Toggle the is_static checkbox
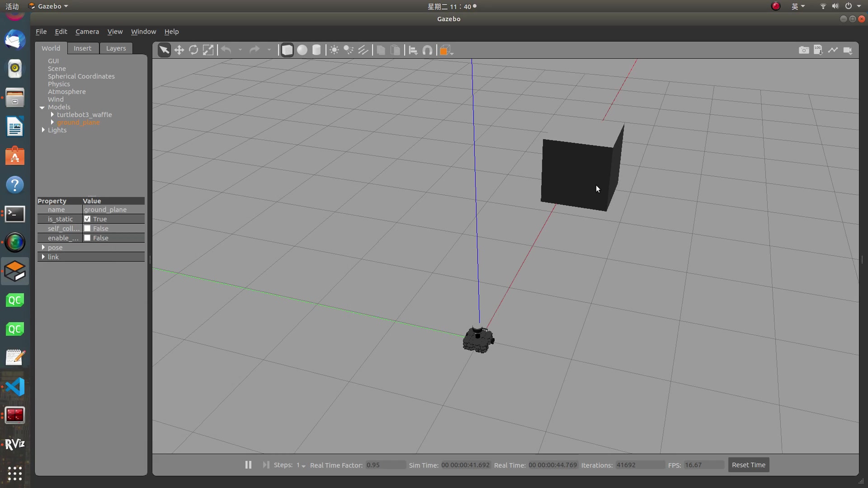Viewport: 868px width, 488px height. pos(87,219)
